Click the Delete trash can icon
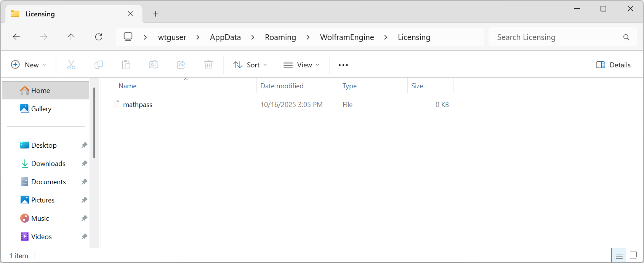 tap(208, 65)
